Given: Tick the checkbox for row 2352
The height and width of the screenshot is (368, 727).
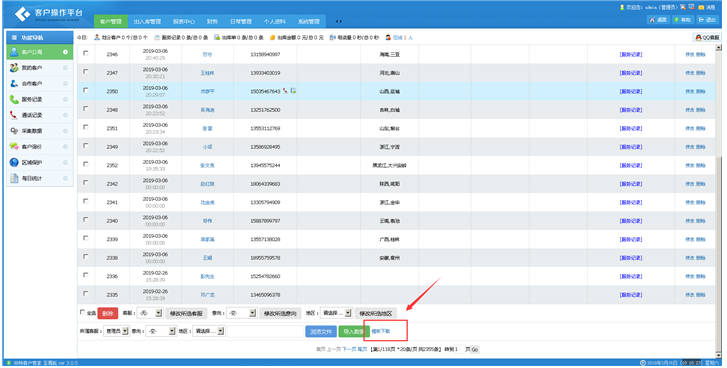Looking at the screenshot, I should coord(85,165).
